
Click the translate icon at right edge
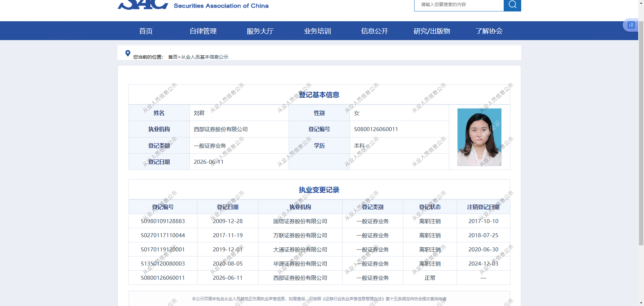[x=631, y=25]
